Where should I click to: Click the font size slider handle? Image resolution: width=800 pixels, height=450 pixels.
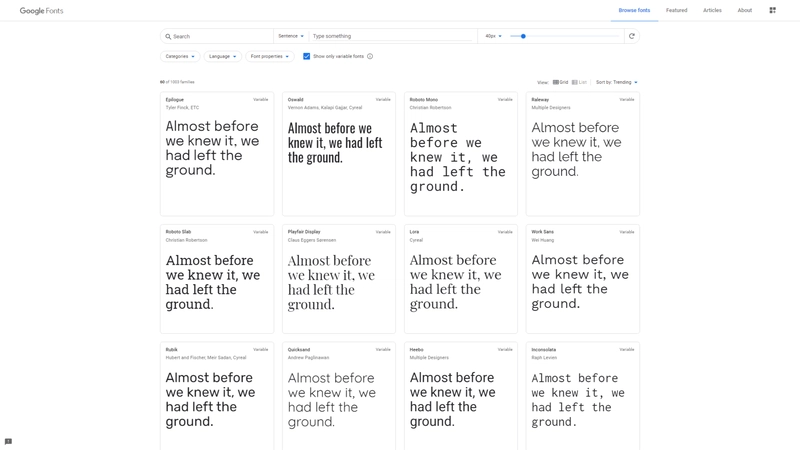pos(523,36)
